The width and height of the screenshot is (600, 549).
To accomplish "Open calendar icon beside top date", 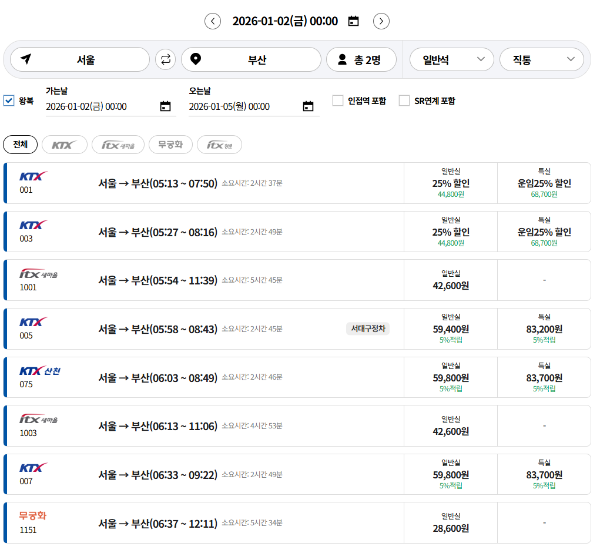I will (353, 21).
